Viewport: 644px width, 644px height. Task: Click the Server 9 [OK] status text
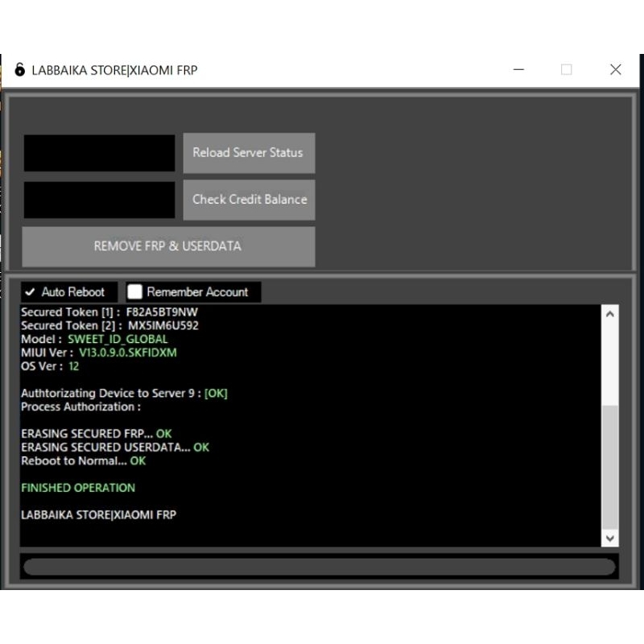pos(216,394)
